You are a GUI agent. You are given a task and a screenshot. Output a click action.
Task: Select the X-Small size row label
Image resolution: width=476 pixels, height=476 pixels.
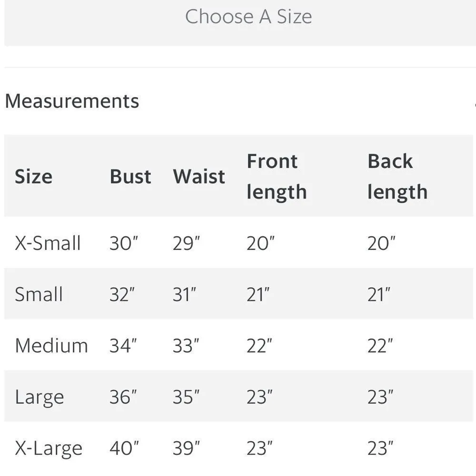coord(48,243)
